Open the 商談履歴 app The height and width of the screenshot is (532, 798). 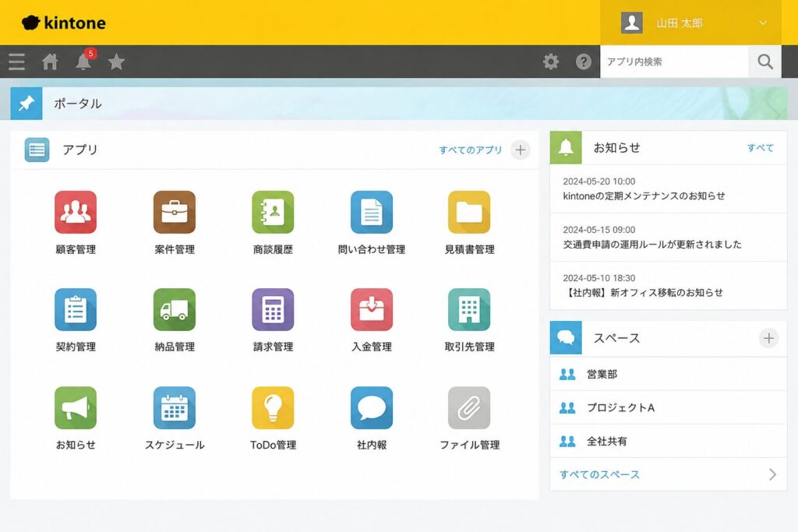(x=273, y=212)
